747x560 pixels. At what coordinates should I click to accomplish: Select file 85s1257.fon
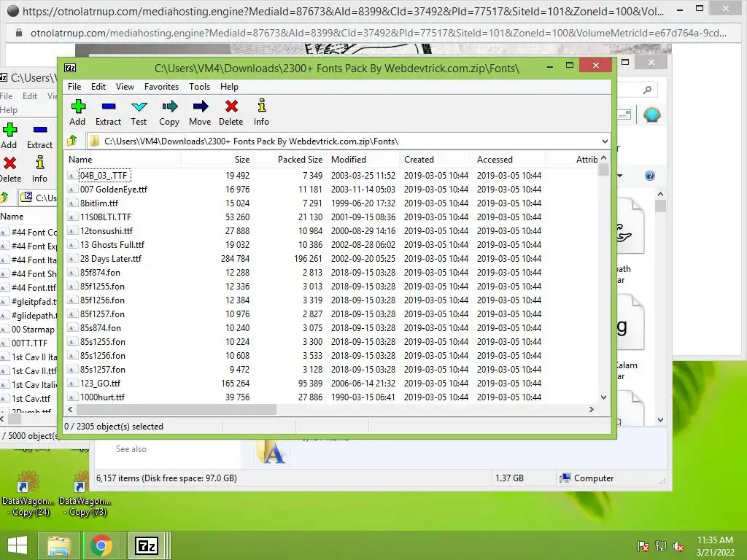coord(102,369)
